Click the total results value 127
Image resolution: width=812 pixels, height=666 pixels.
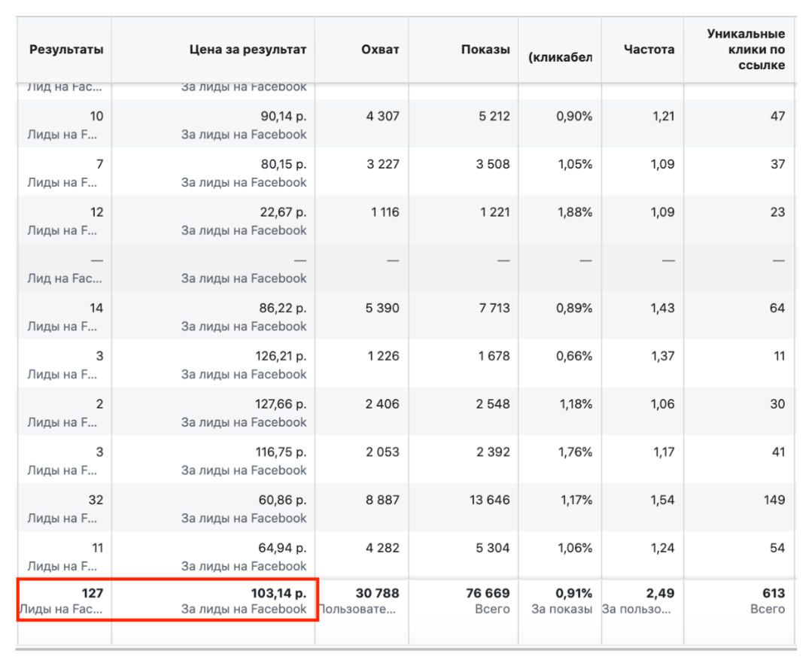tap(92, 594)
